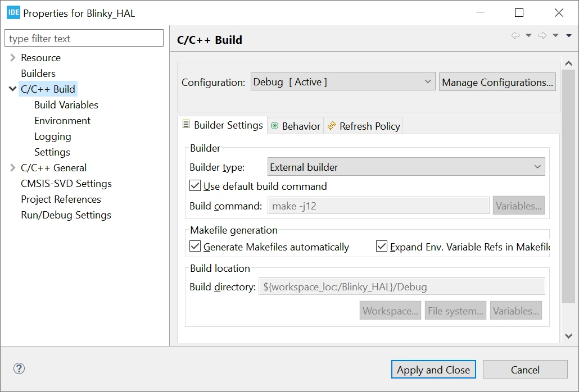Viewport: 579px width, 392px height.
Task: Click the type filter text field
Action: point(84,38)
